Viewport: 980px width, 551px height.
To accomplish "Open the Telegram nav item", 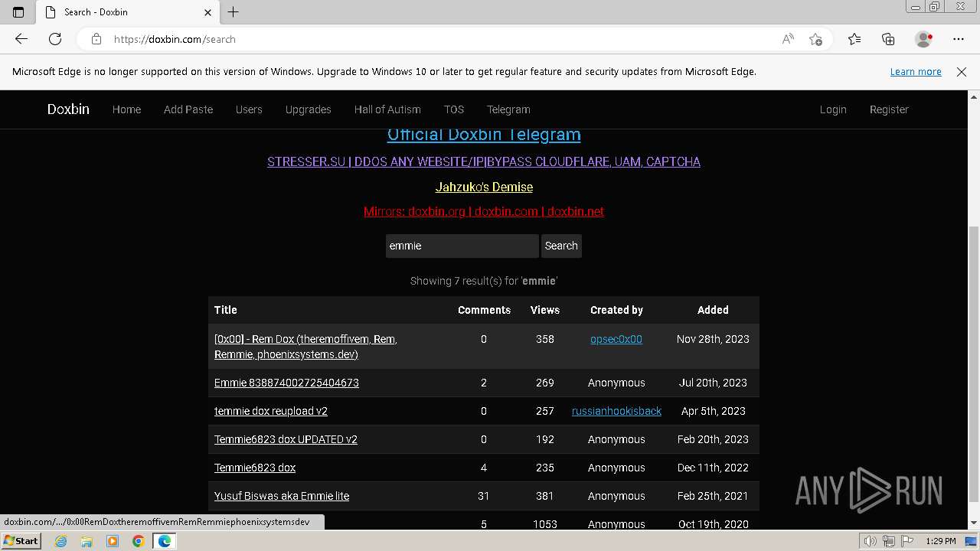I will point(508,109).
